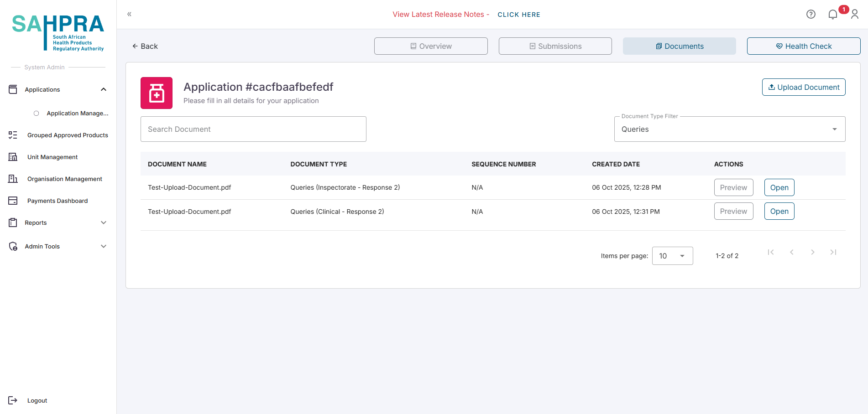Click the Logout icon in sidebar
The width and height of the screenshot is (868, 414).
pyautogui.click(x=13, y=400)
